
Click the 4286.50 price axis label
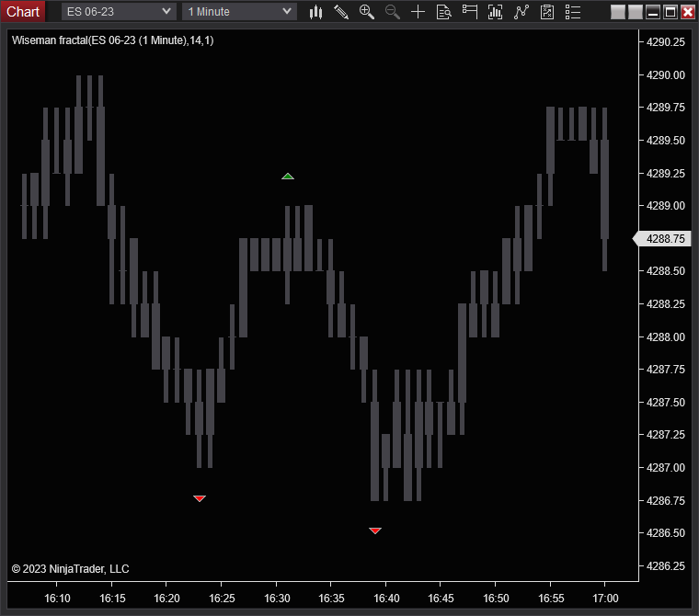tap(666, 533)
